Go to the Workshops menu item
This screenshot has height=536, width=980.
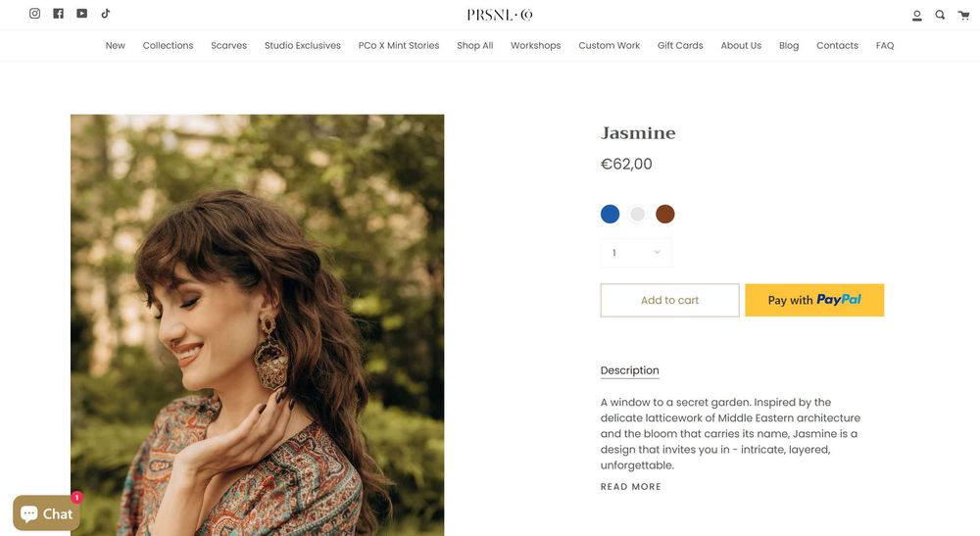pos(535,46)
